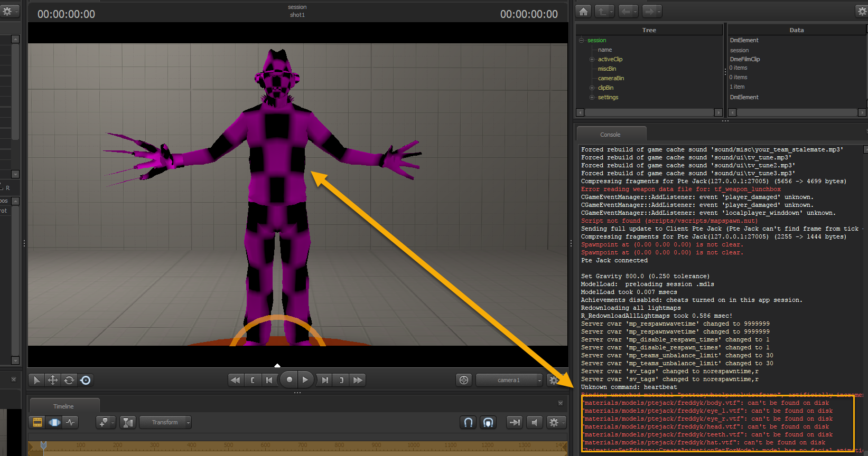
Task: Close the Timeline panel
Action: coord(561,403)
